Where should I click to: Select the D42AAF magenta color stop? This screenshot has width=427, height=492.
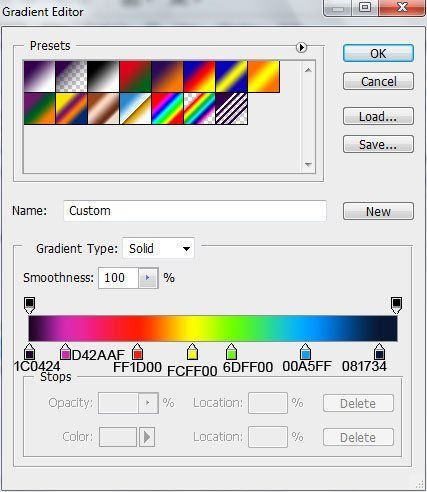(x=65, y=352)
